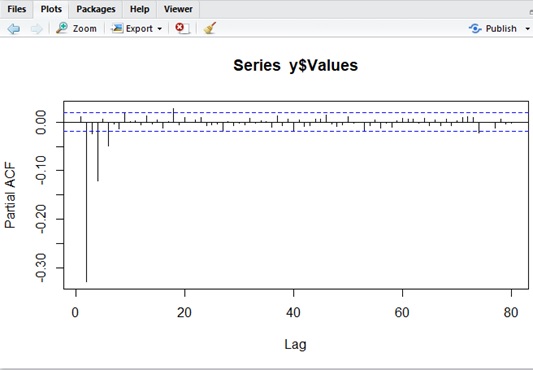Go to next plot with right arrow
This screenshot has width=533, height=370.
[37, 29]
